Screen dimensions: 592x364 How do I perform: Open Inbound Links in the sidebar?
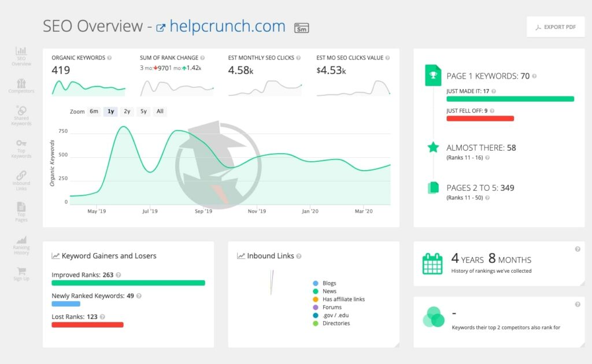click(x=21, y=181)
